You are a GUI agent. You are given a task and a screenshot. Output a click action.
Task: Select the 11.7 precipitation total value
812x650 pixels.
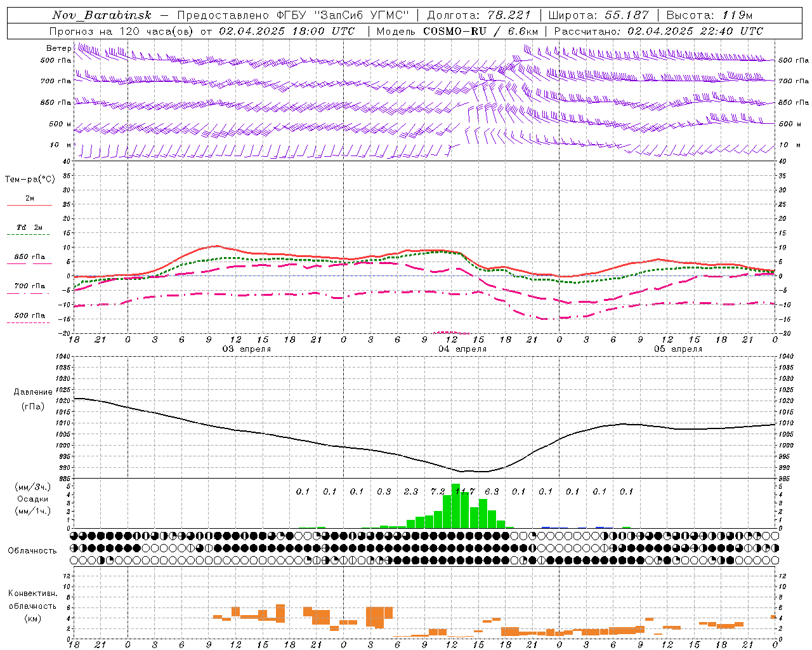[465, 491]
